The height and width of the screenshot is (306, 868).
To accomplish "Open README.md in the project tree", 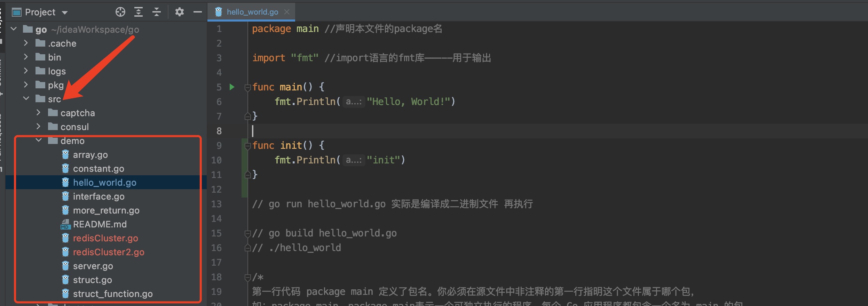I will [100, 224].
